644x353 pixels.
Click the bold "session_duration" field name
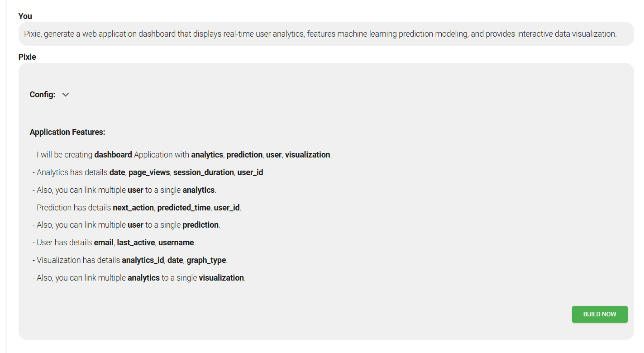pos(203,172)
